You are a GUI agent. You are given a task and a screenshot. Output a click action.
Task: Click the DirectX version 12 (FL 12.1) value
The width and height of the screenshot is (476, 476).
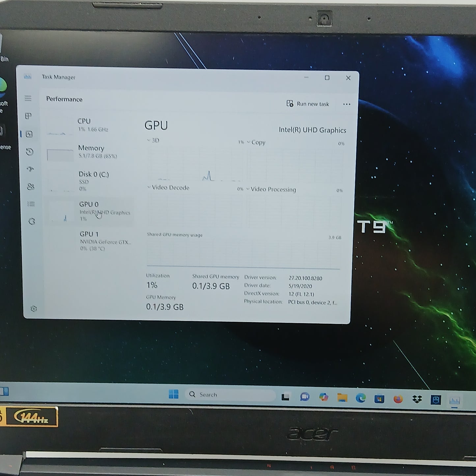[x=301, y=294]
